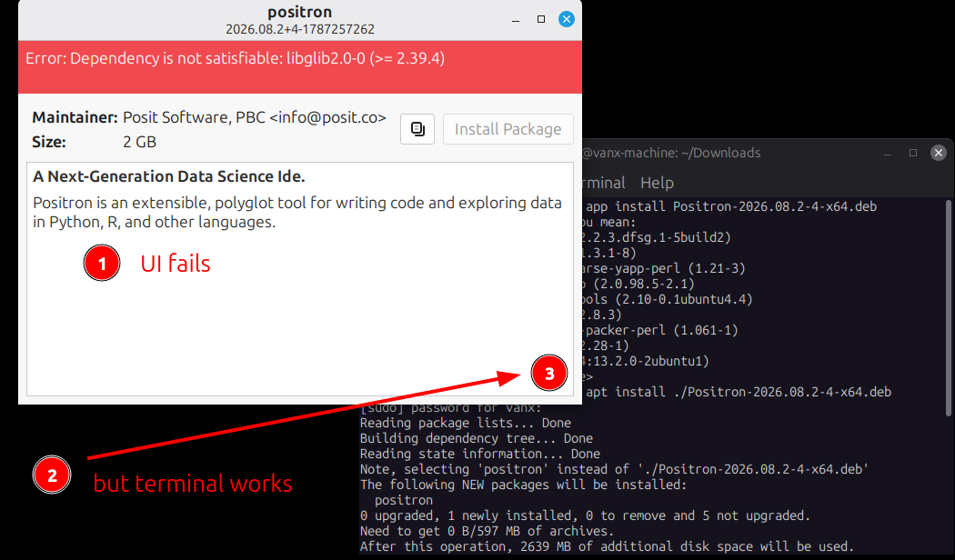The image size is (955, 560).
Task: Click the copy details icon beside Install Package
Action: click(x=417, y=129)
